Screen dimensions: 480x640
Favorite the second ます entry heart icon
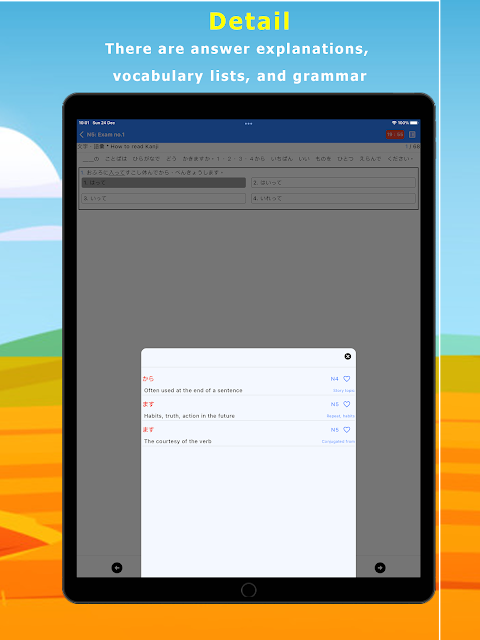coord(347,430)
